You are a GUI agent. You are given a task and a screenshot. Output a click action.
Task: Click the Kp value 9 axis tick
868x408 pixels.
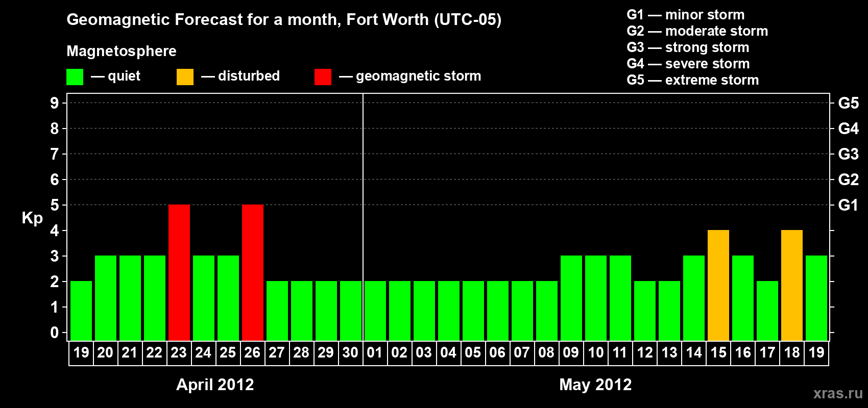click(x=55, y=103)
